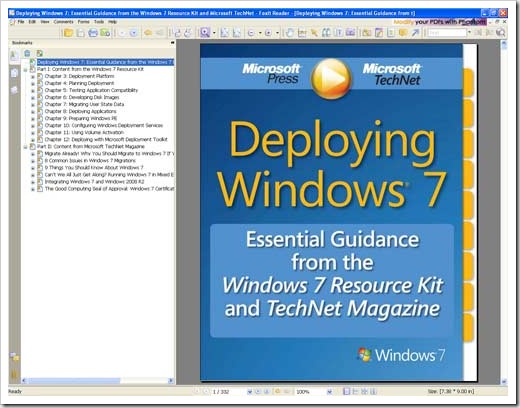Click the Zoom out minus icon
The height and width of the screenshot is (408, 520).
click(x=251, y=33)
